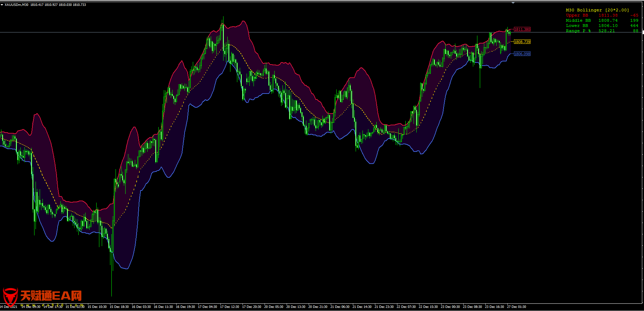Click the 16 Dec 11:30 time label

(164, 307)
